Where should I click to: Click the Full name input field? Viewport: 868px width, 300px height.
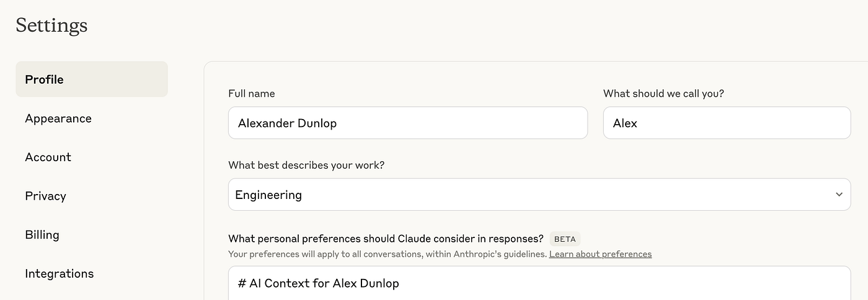point(407,123)
